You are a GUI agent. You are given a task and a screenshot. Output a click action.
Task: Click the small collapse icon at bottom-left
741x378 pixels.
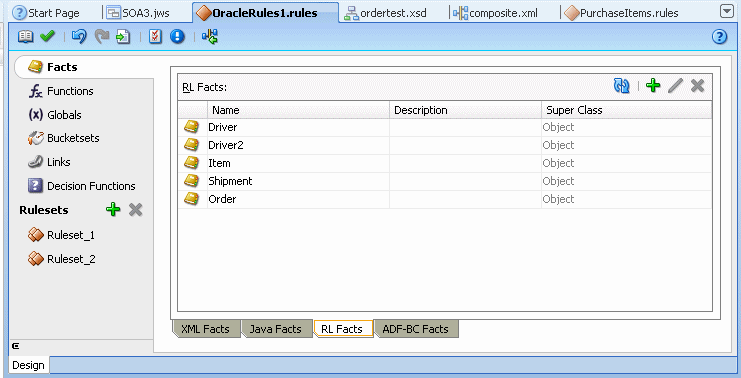pyautogui.click(x=16, y=346)
